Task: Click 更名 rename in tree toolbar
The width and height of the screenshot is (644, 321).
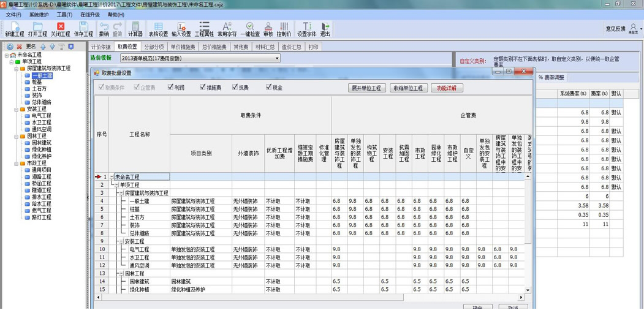Action: tap(31, 47)
